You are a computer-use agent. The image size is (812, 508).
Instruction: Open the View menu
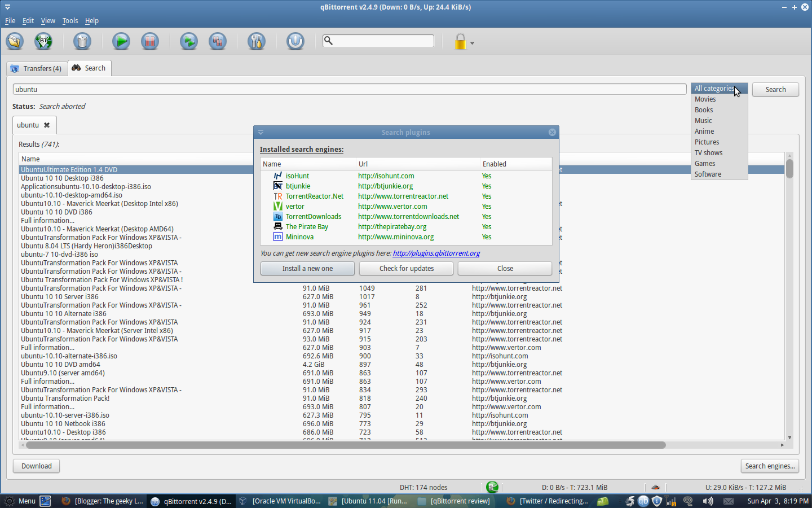click(48, 21)
